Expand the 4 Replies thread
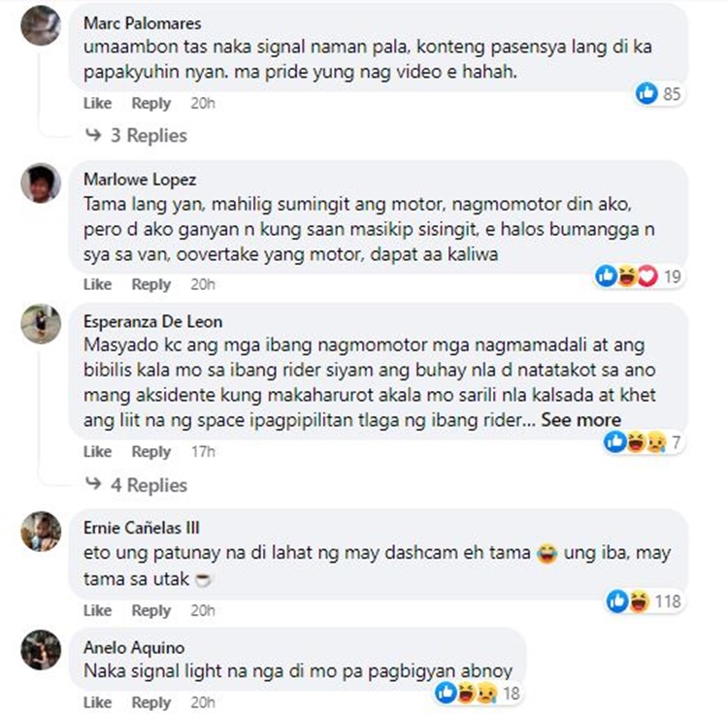Viewport: 728px width, 715px height. coord(149,485)
